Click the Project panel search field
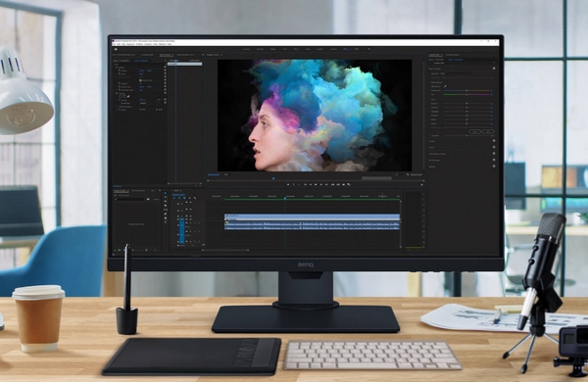The width and height of the screenshot is (588, 382). click(x=129, y=199)
